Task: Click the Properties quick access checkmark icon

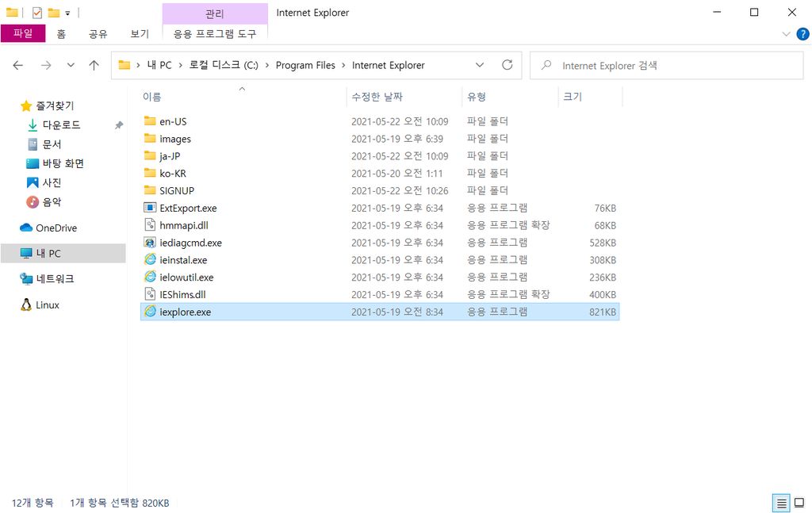Action: 36,13
